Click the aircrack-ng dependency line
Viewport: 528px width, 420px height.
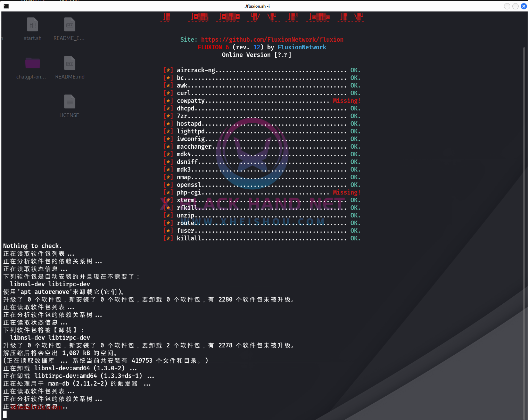pyautogui.click(x=262, y=70)
